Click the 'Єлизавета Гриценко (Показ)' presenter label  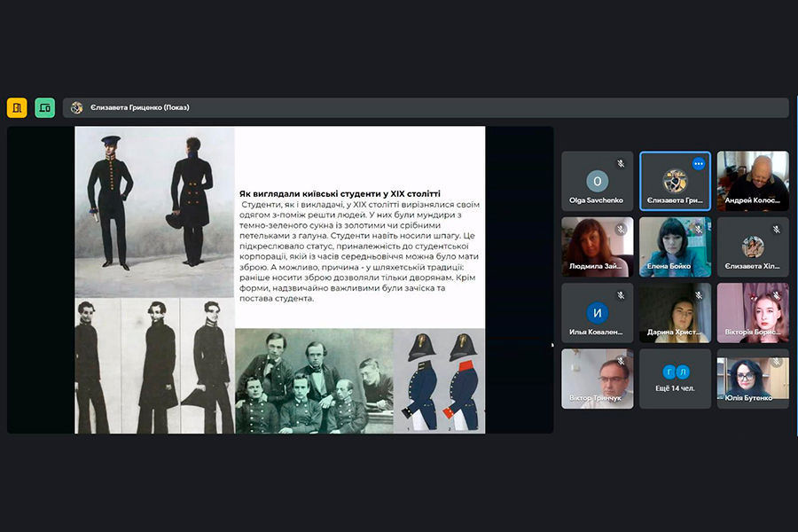point(139,107)
